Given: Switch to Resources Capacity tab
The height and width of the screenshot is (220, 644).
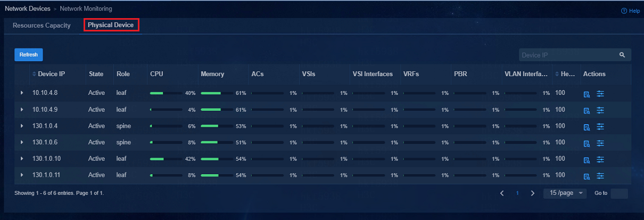Looking at the screenshot, I should (x=42, y=26).
